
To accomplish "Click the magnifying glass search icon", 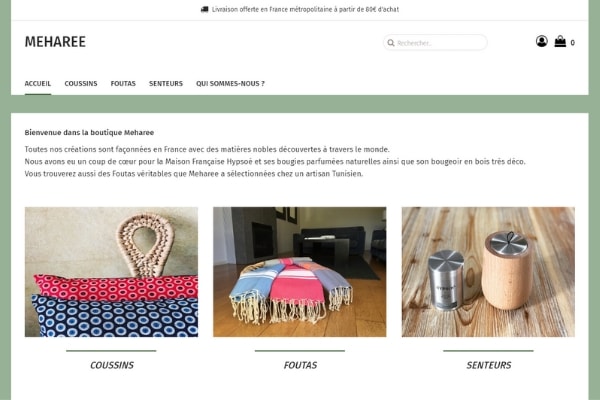I will (391, 43).
